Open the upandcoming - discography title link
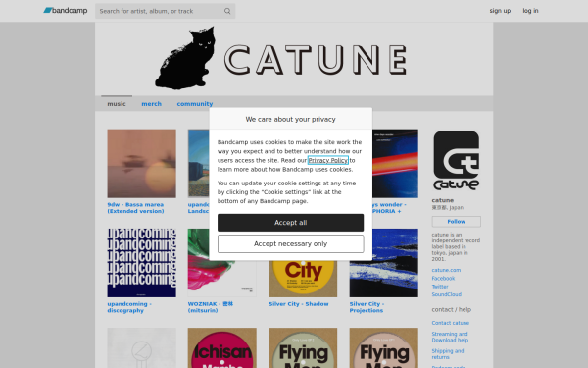 pos(129,307)
